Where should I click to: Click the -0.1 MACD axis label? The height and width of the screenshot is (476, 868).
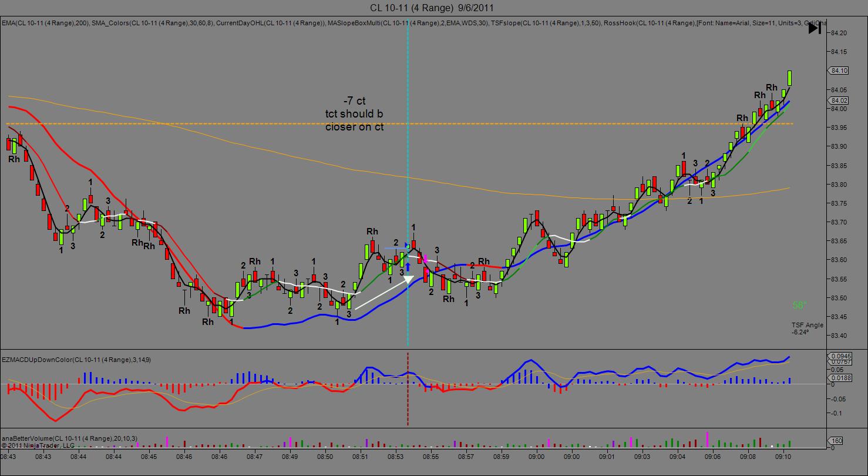coord(835,413)
